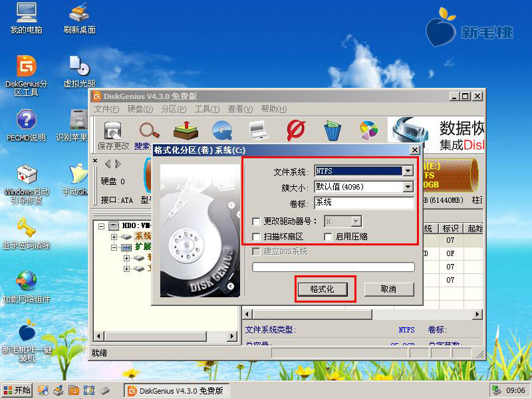Click the taskbar clock showing 09:06

[x=515, y=390]
